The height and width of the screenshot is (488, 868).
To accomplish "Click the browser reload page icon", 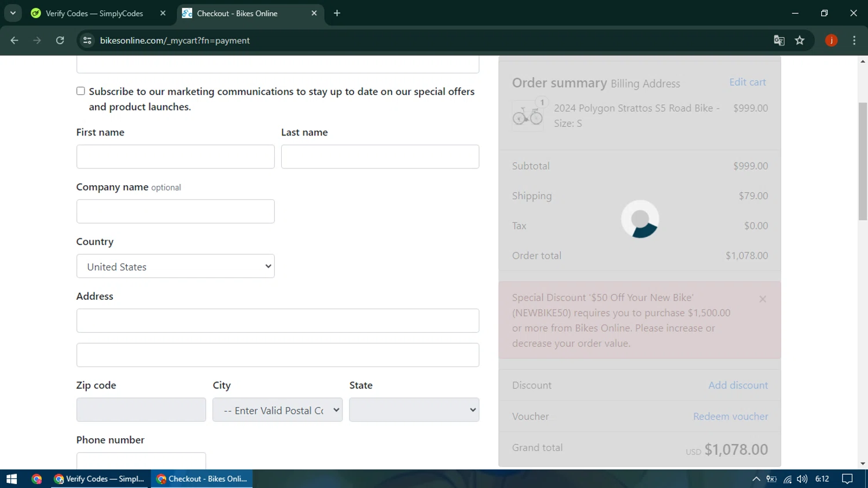I will (x=60, y=41).
